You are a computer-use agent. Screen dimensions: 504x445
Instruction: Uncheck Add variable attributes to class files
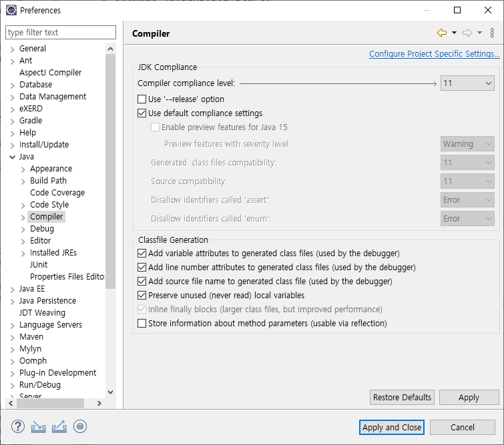click(x=142, y=253)
